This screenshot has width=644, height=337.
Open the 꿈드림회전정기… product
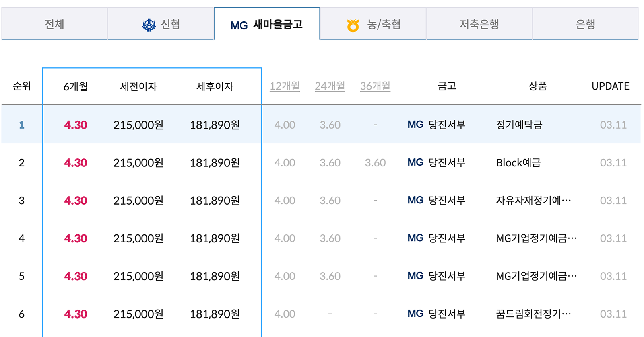(x=534, y=314)
